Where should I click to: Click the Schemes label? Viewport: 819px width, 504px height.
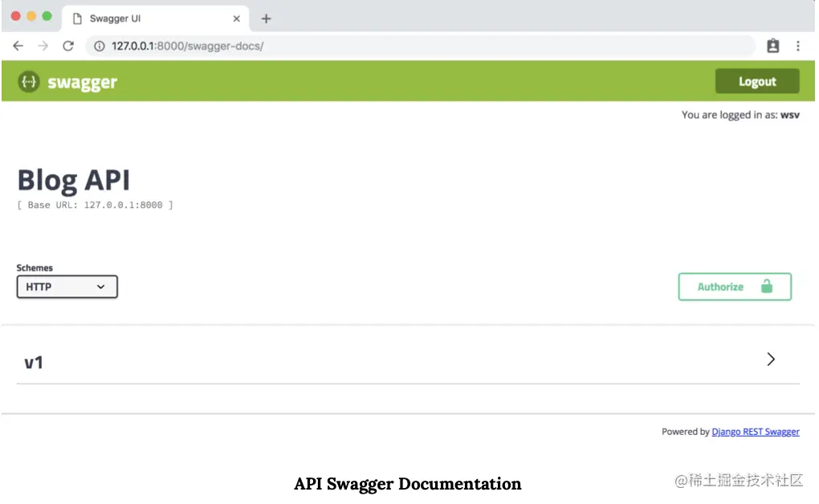(x=35, y=268)
